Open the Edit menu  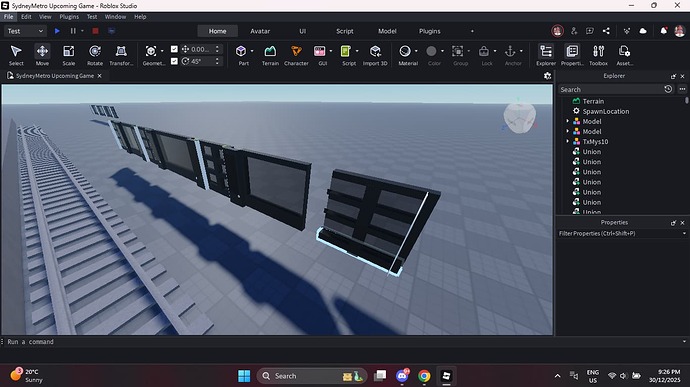26,17
